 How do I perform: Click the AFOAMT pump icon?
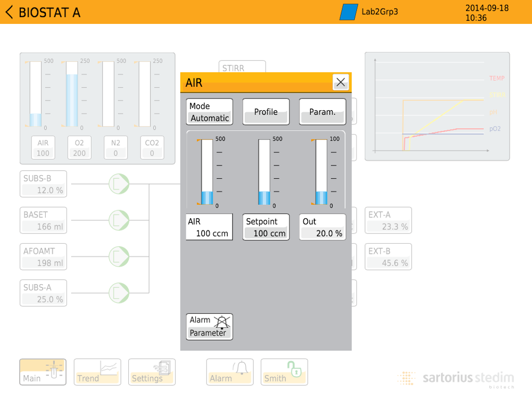point(119,256)
